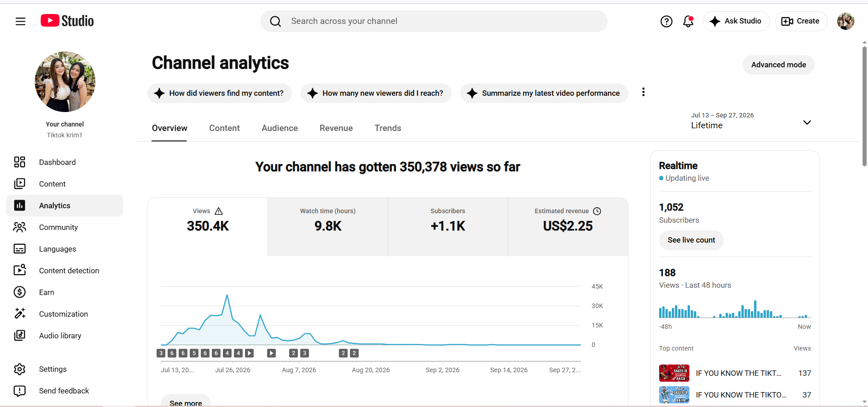Screen dimensions: 868x407
Task: Open the Audio library icon
Action: pyautogui.click(x=19, y=336)
